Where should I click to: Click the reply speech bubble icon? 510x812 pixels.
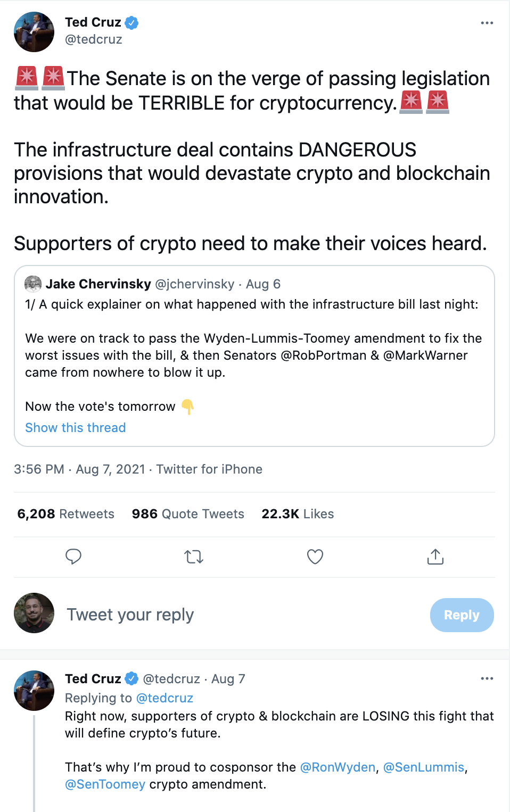[x=73, y=557]
